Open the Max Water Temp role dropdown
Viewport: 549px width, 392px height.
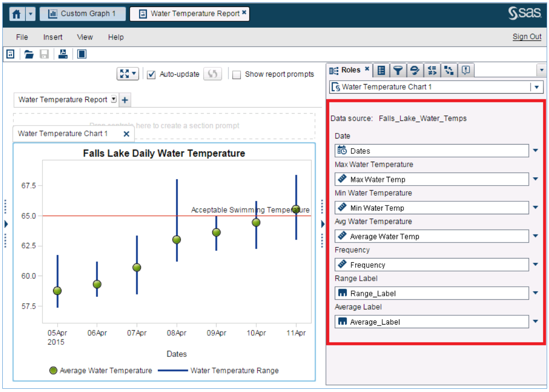pos(536,179)
